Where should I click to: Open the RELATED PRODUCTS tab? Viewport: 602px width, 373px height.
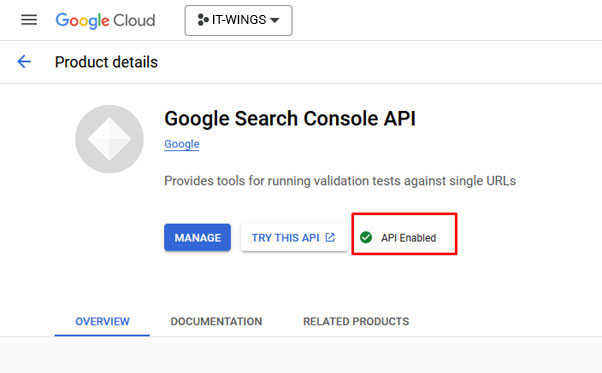pos(356,322)
